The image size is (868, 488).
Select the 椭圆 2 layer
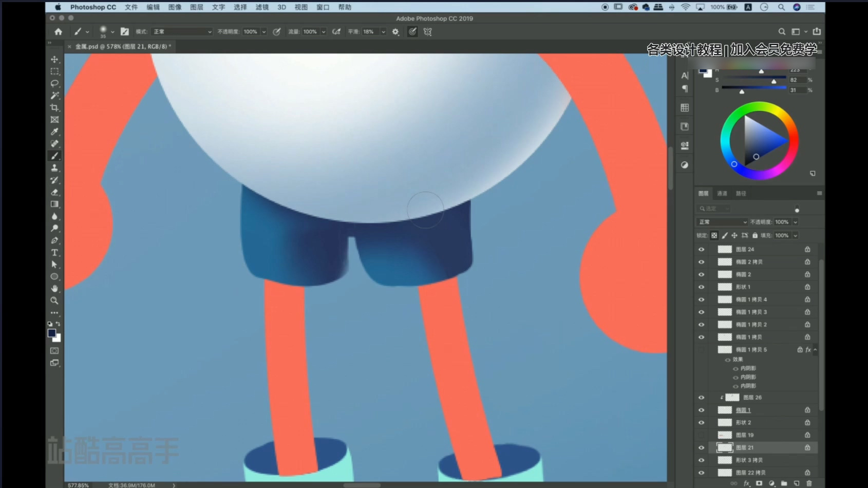(743, 274)
